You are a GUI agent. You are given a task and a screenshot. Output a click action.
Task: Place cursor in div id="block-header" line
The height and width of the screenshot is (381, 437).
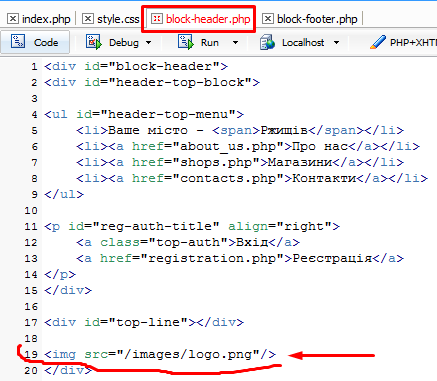pos(136,66)
